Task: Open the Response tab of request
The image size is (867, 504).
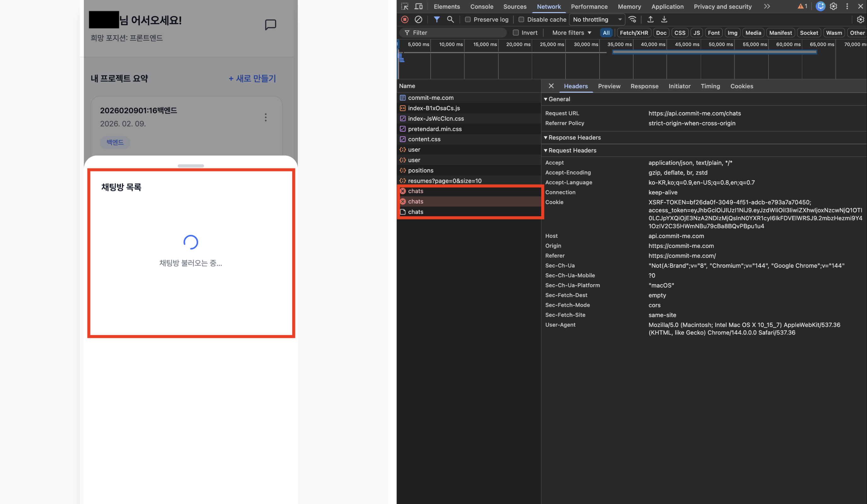Action: (644, 86)
